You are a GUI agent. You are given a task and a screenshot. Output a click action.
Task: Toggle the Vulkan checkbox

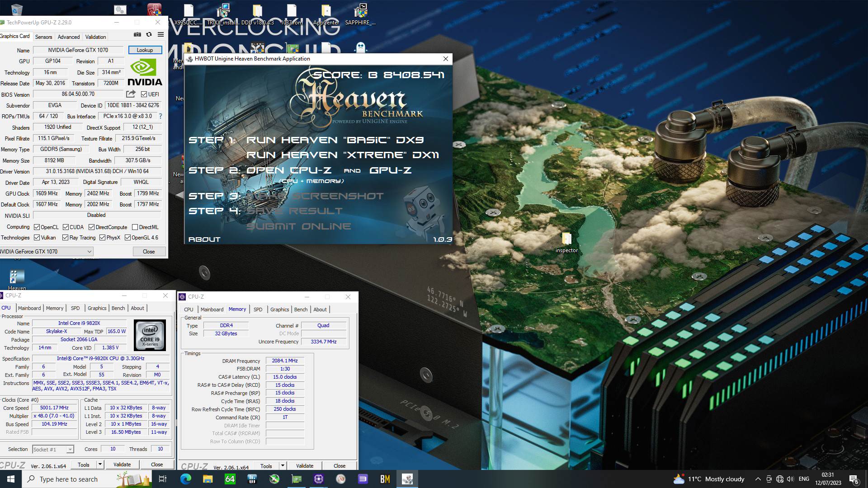point(37,238)
